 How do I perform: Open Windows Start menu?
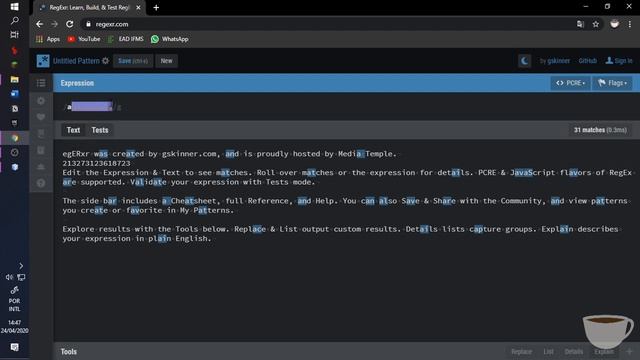(x=14, y=6)
